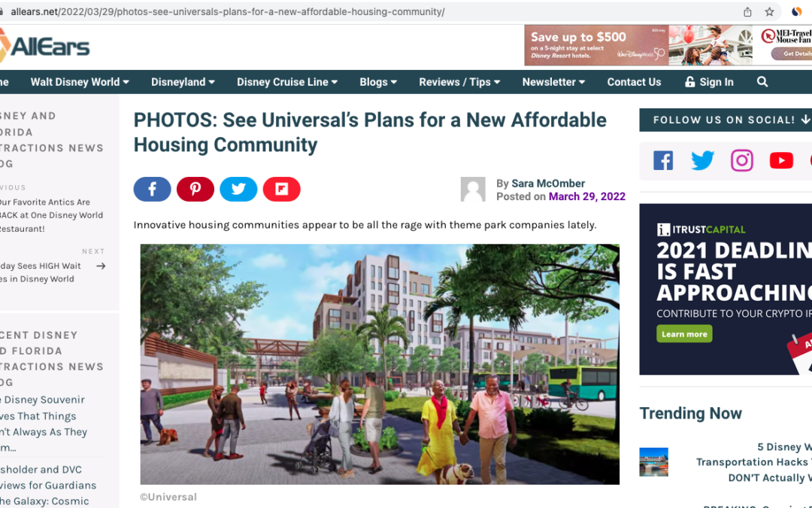Click the Next post arrow icon
This screenshot has height=508, width=812.
(x=101, y=266)
